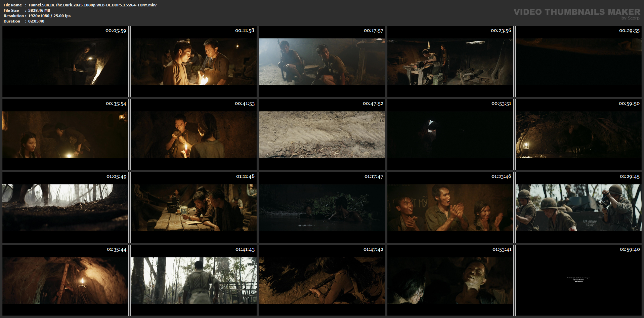Screen dimensions: 644x318
Task: Open the thumbnail at 01:41:43
Action: (194, 280)
